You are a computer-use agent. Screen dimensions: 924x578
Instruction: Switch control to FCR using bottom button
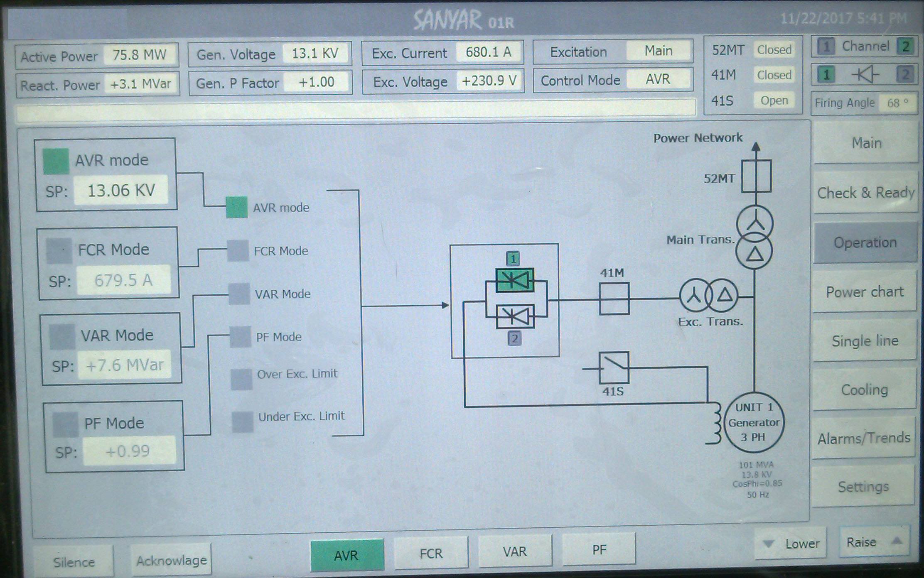pos(431,553)
